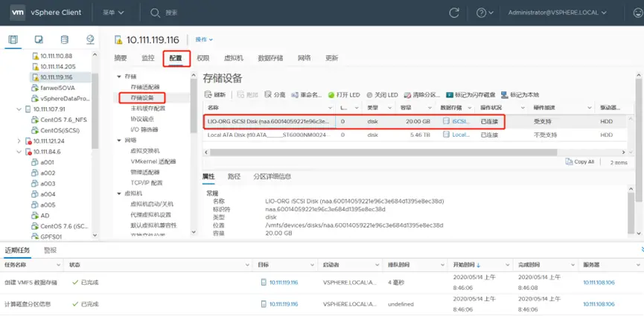Switch to the 监控 tab

pos(148,58)
